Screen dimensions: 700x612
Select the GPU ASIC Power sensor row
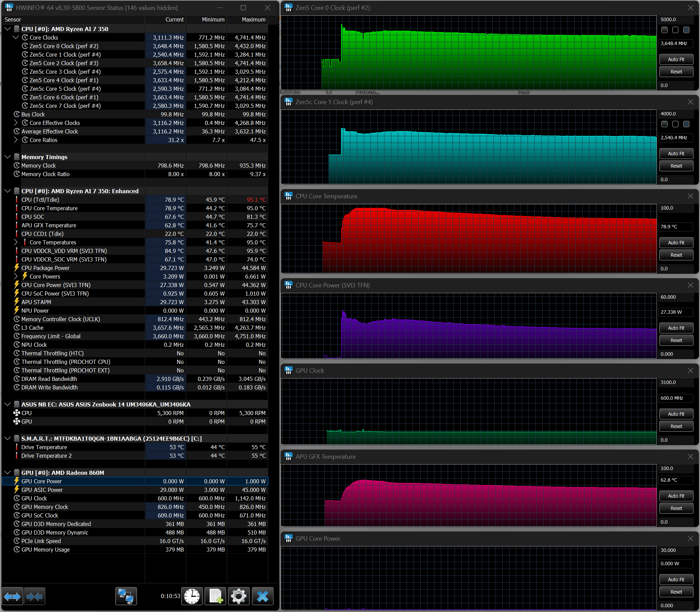point(42,490)
